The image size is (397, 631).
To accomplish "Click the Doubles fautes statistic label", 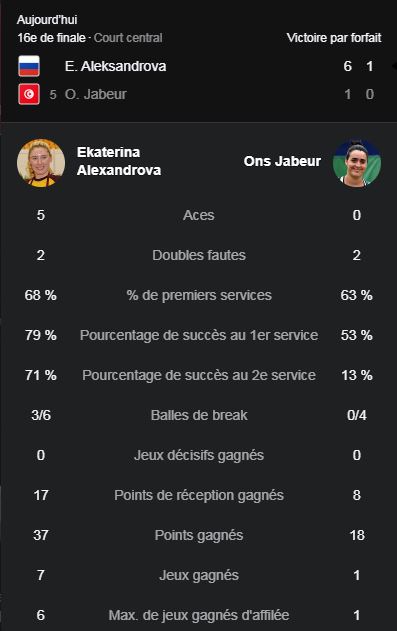I will 199,255.
